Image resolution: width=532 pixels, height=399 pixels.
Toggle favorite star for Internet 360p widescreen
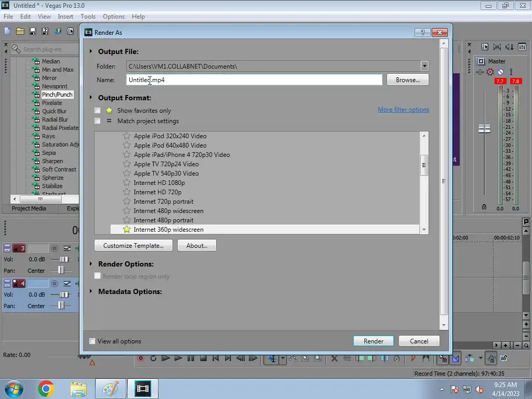point(127,229)
